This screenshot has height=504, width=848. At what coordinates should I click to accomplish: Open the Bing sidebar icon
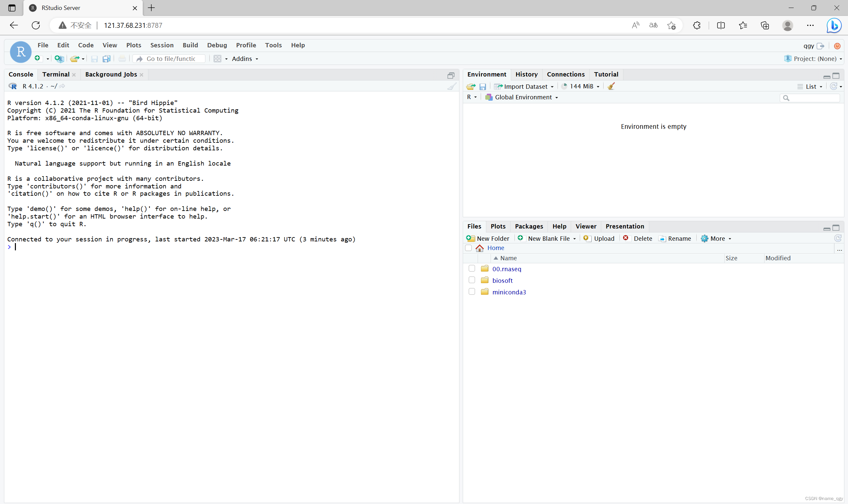pos(834,25)
